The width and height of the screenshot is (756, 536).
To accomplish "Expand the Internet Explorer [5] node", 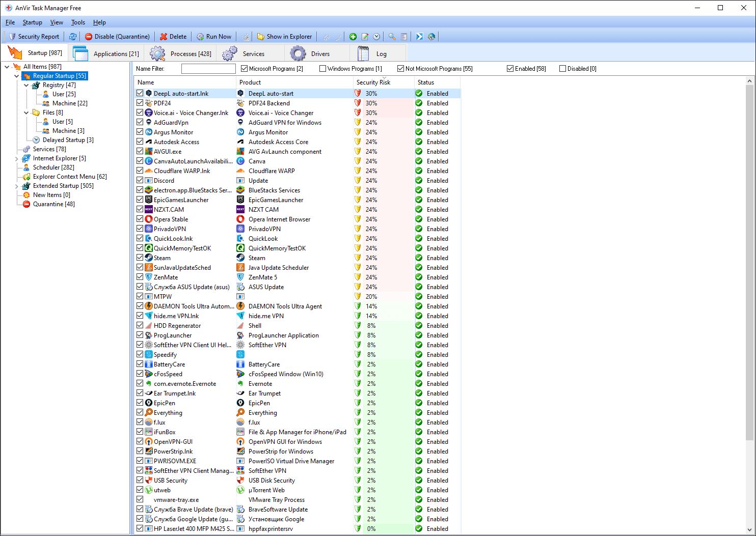I will [16, 158].
